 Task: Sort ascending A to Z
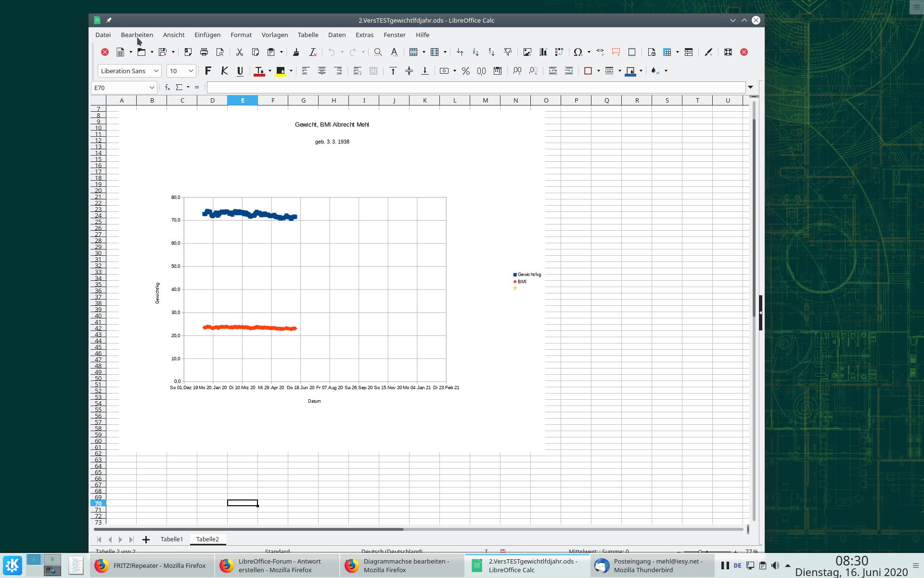[476, 52]
